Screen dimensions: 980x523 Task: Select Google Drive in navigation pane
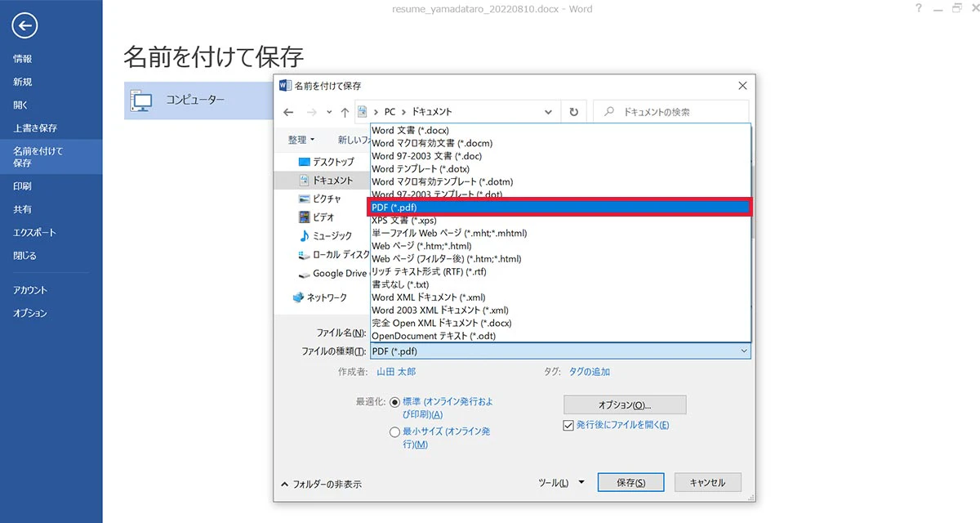[x=332, y=274]
